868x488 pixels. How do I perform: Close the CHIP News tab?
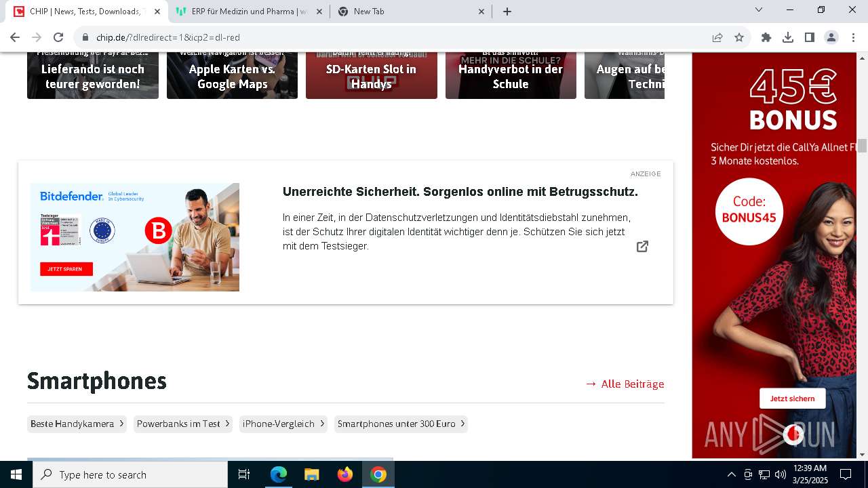(157, 12)
